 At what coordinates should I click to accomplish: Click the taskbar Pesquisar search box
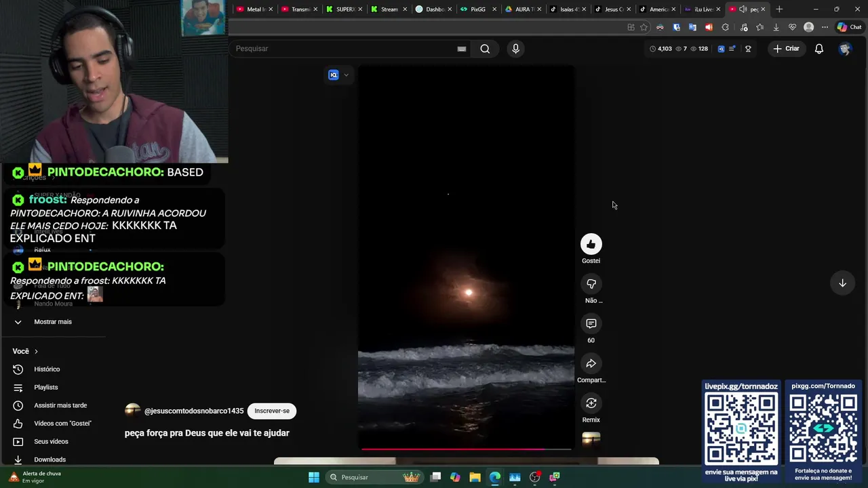373,477
